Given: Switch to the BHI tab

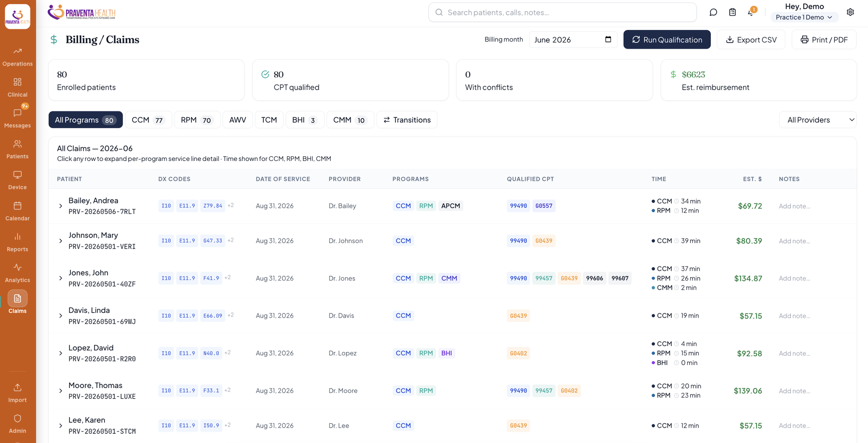Looking at the screenshot, I should click(304, 120).
